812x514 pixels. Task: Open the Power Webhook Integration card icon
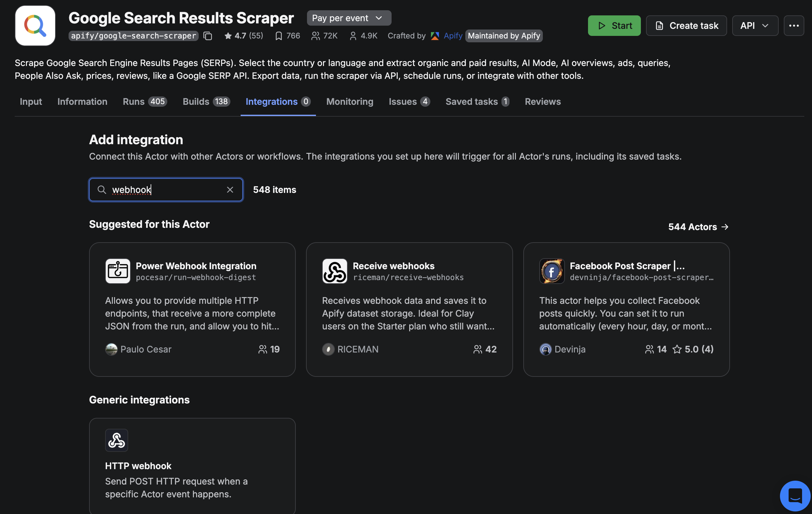pyautogui.click(x=117, y=271)
